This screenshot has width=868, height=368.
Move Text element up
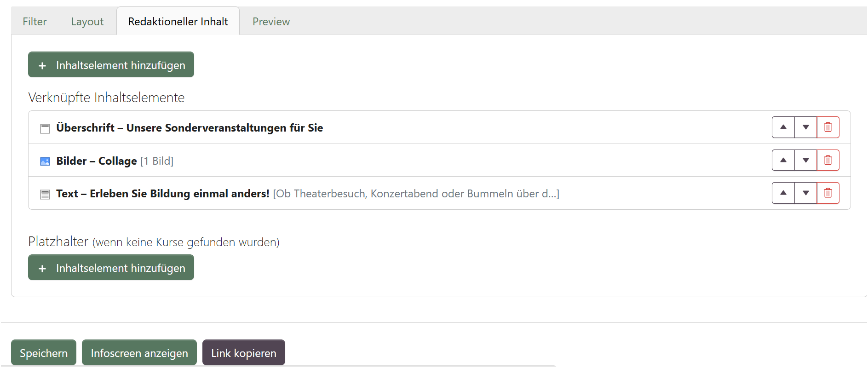click(x=783, y=193)
